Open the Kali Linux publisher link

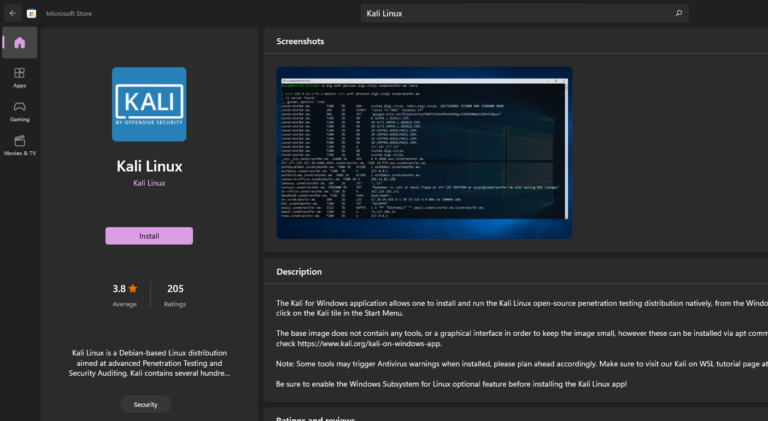[x=149, y=183]
